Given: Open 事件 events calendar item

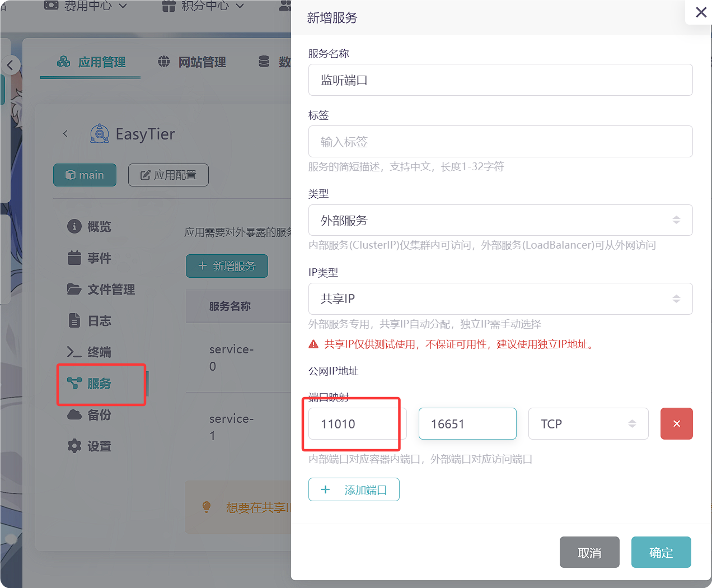Looking at the screenshot, I should pos(90,258).
